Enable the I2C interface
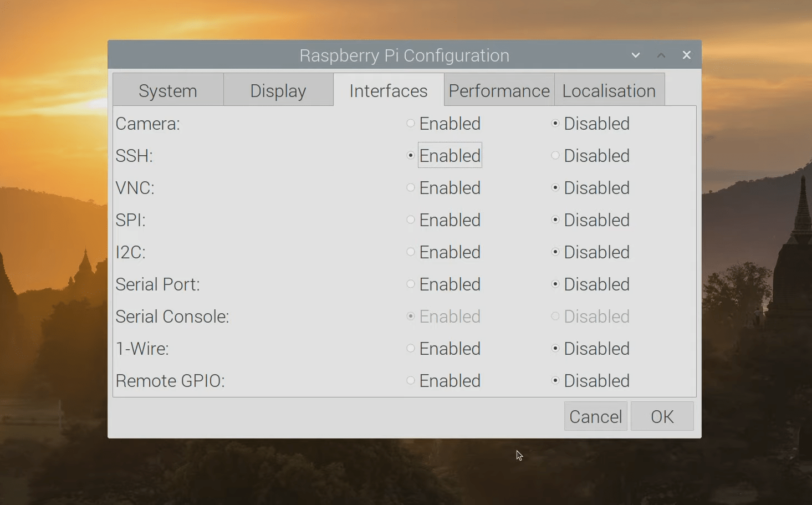 click(443, 252)
